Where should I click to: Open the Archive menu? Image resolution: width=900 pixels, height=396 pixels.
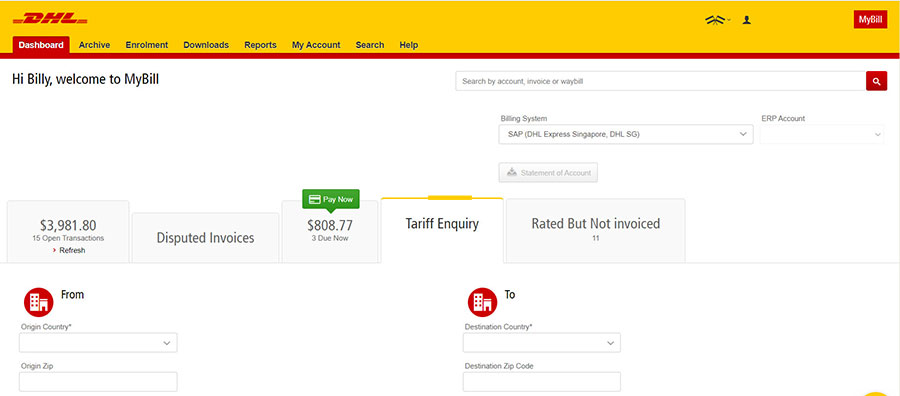(94, 45)
